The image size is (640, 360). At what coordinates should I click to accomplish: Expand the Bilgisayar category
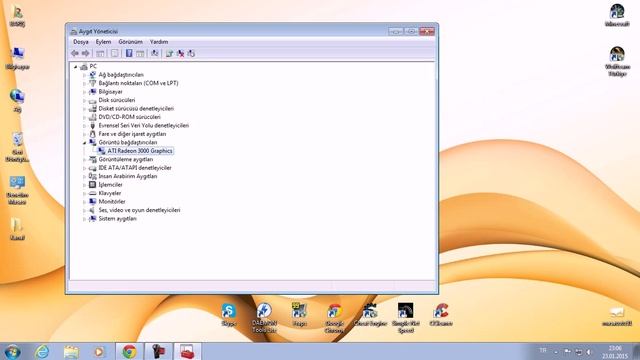pos(84,92)
